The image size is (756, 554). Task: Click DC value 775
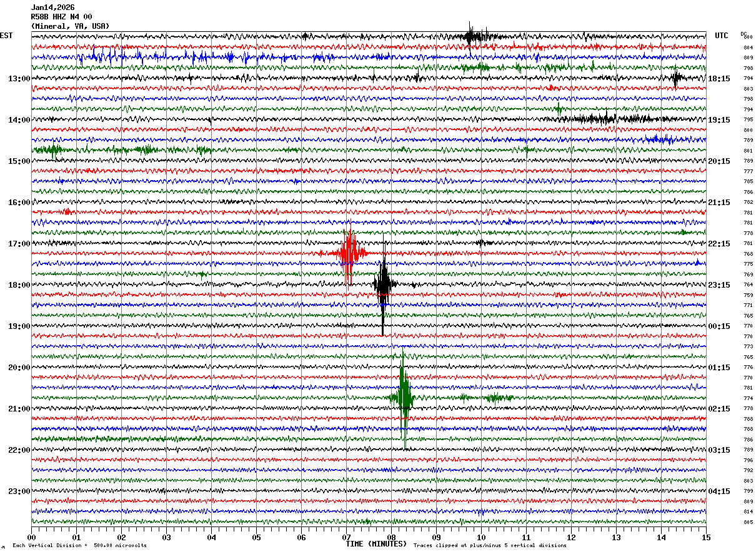(748, 264)
